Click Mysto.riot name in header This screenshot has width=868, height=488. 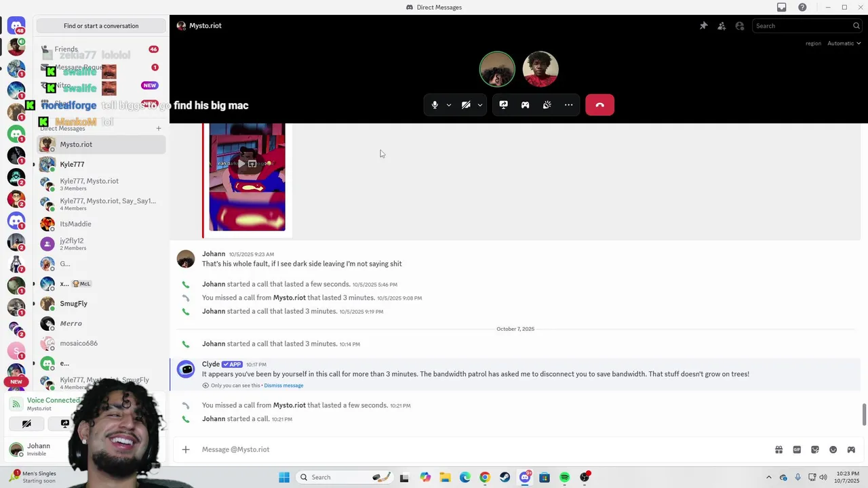(x=205, y=26)
